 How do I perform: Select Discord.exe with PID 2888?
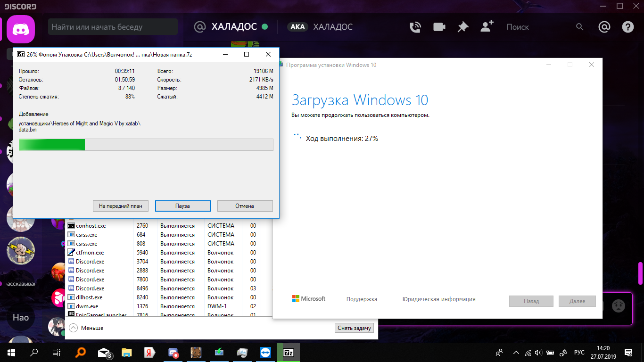coord(163,271)
